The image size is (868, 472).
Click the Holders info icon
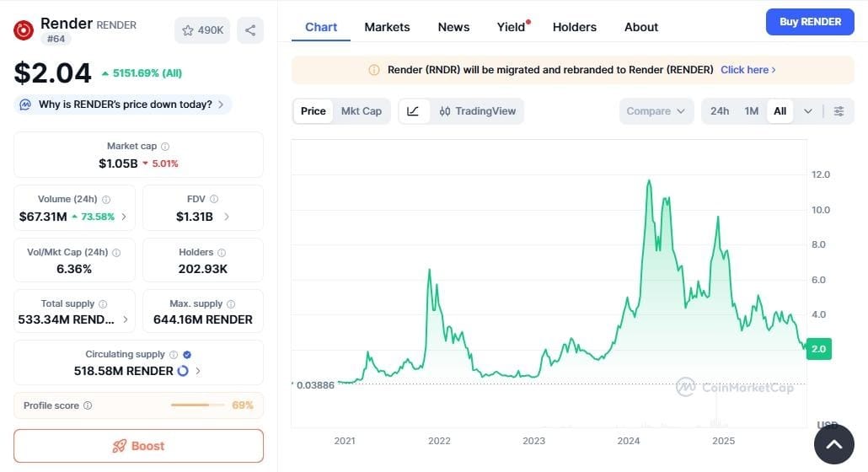pyautogui.click(x=222, y=252)
